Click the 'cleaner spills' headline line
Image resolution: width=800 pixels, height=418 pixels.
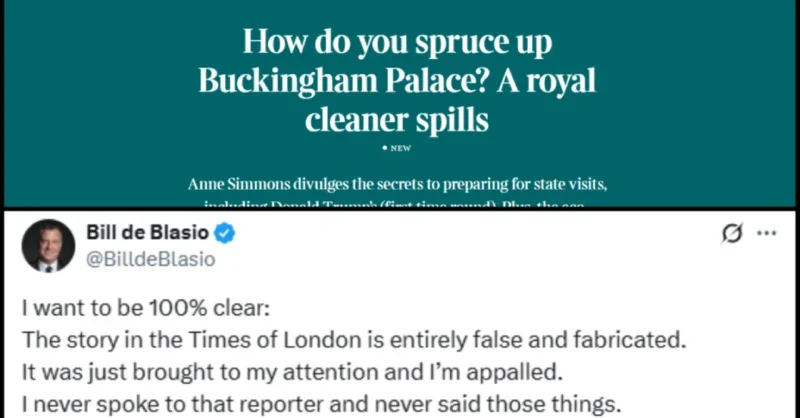pyautogui.click(x=398, y=120)
